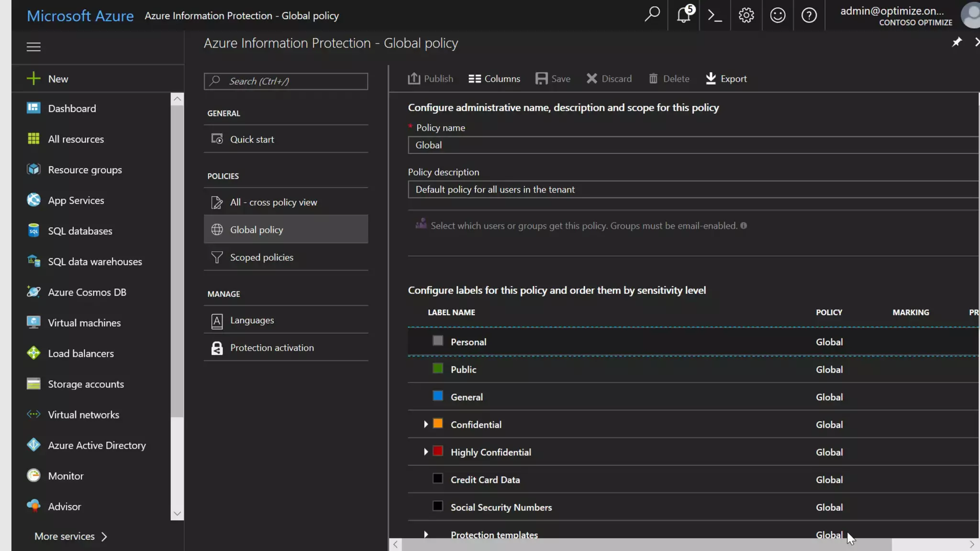Click the Publish toolbar button
This screenshot has height=551, width=980.
point(430,78)
